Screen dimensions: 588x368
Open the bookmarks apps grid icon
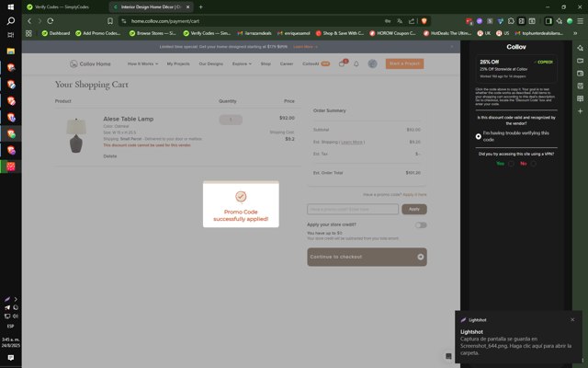pyautogui.click(x=28, y=33)
